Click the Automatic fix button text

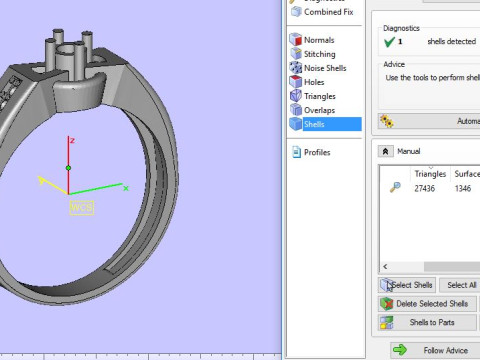(468, 121)
